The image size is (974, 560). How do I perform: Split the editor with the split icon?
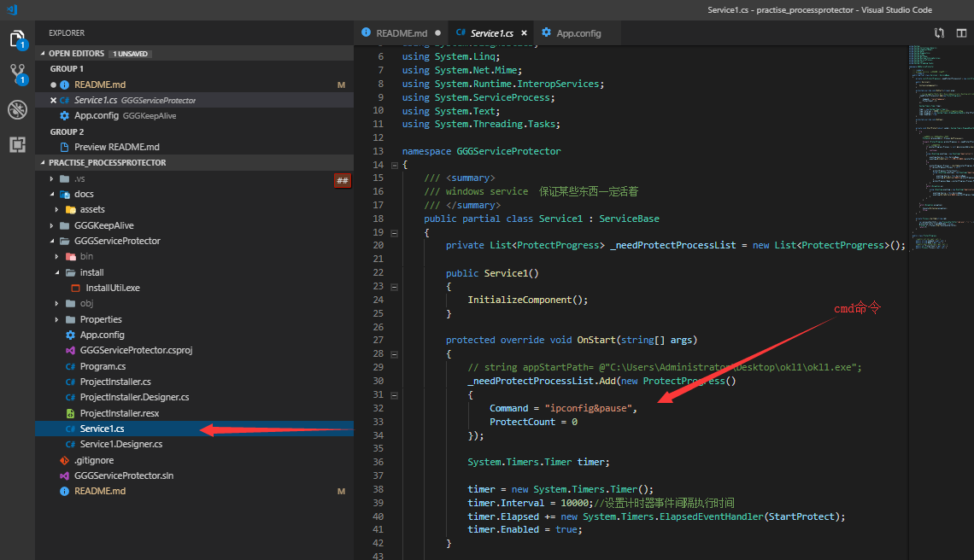[961, 33]
